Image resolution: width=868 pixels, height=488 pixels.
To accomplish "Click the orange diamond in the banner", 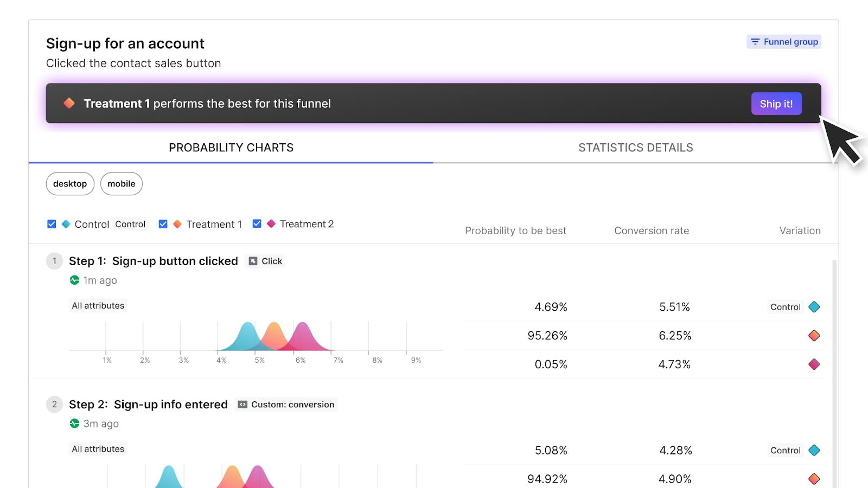I will pos(69,103).
